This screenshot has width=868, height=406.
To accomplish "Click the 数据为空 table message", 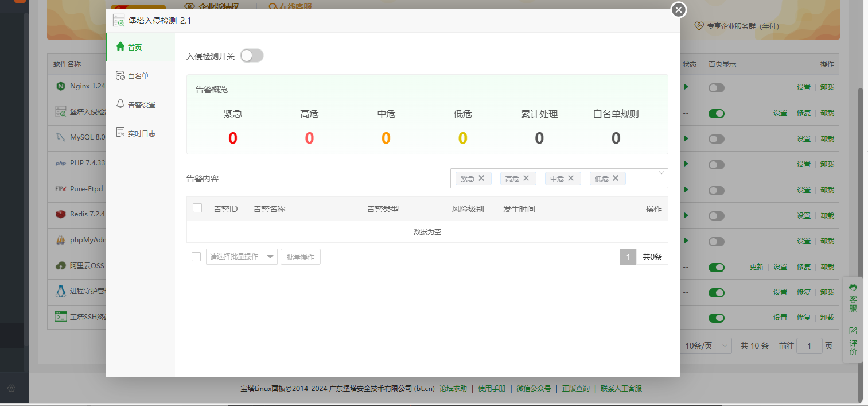I will pyautogui.click(x=427, y=232).
